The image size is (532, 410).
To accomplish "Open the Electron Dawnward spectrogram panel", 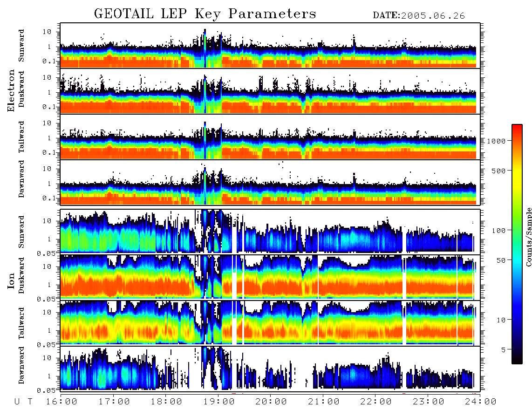I will pos(270,182).
